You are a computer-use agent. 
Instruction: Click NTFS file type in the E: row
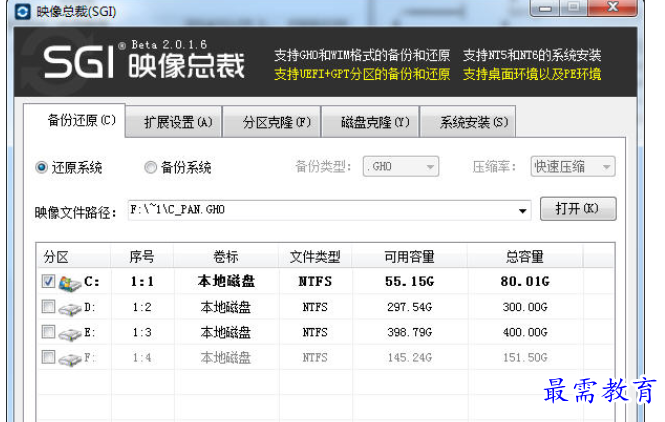[x=315, y=332]
